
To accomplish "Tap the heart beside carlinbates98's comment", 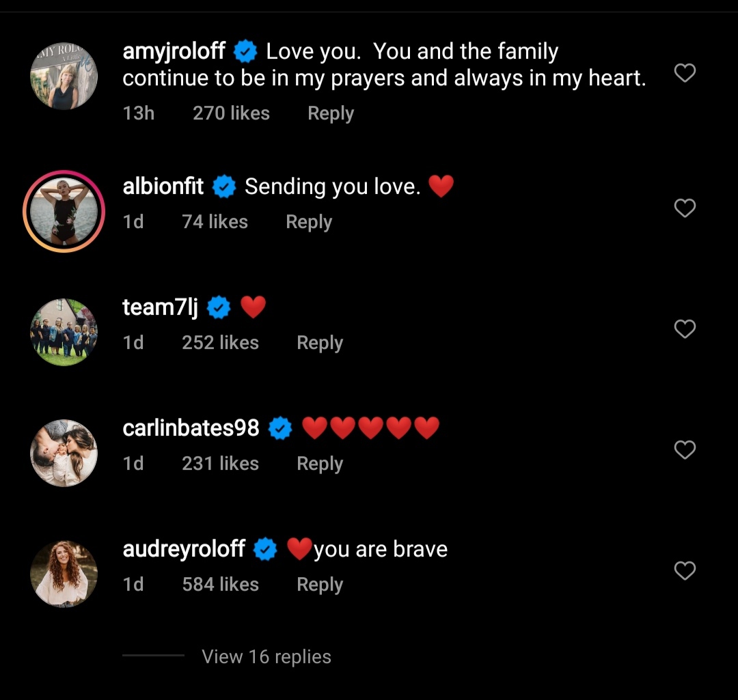I will pyautogui.click(x=685, y=450).
